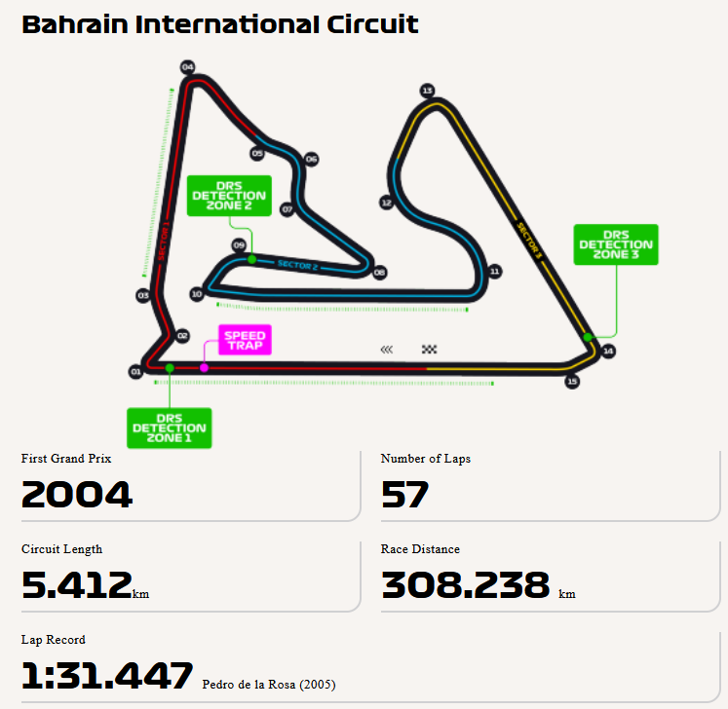The height and width of the screenshot is (709, 728).
Task: Click the DRS Detection Zone 2 label
Action: (229, 196)
